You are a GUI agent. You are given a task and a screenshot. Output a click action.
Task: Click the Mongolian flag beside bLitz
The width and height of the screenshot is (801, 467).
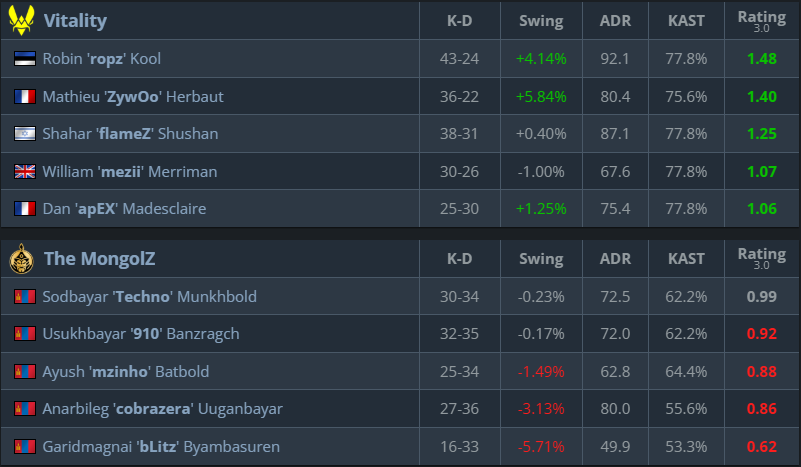pyautogui.click(x=25, y=447)
